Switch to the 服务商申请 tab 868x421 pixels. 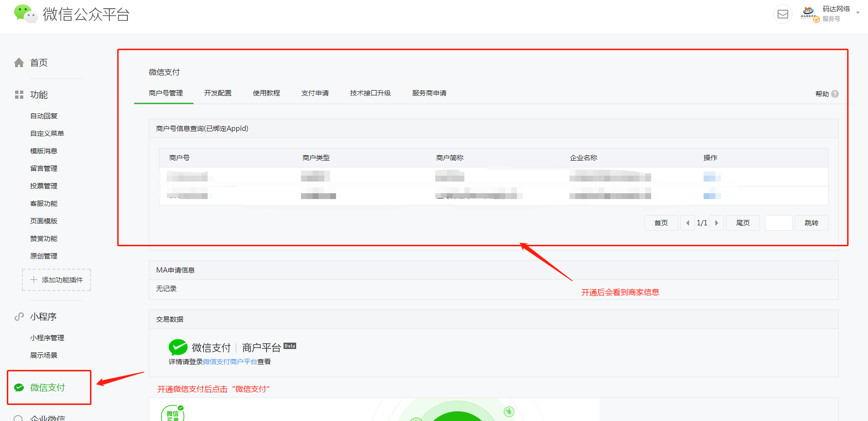(429, 93)
